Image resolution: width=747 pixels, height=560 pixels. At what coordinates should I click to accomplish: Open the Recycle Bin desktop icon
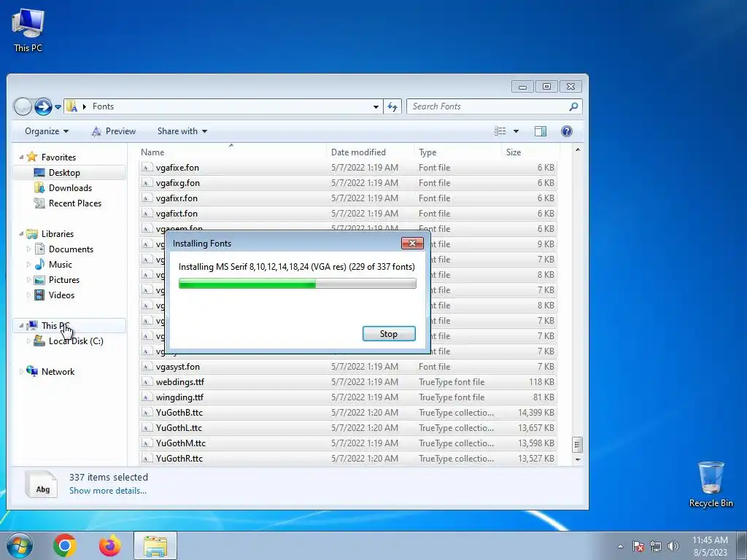[711, 484]
